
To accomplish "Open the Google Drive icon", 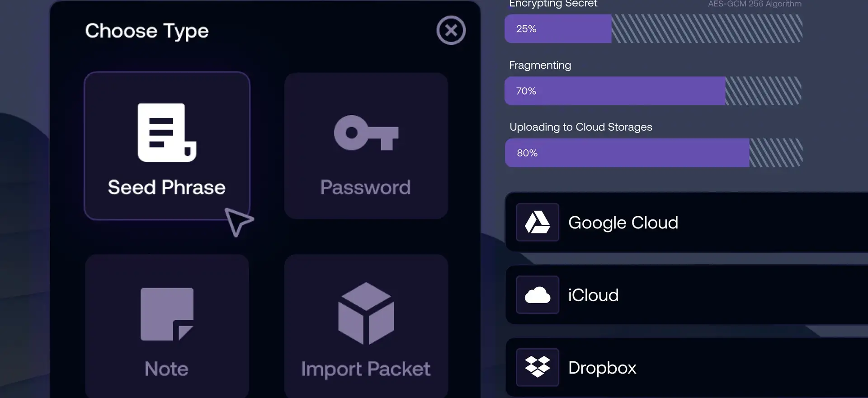I will click(x=538, y=222).
